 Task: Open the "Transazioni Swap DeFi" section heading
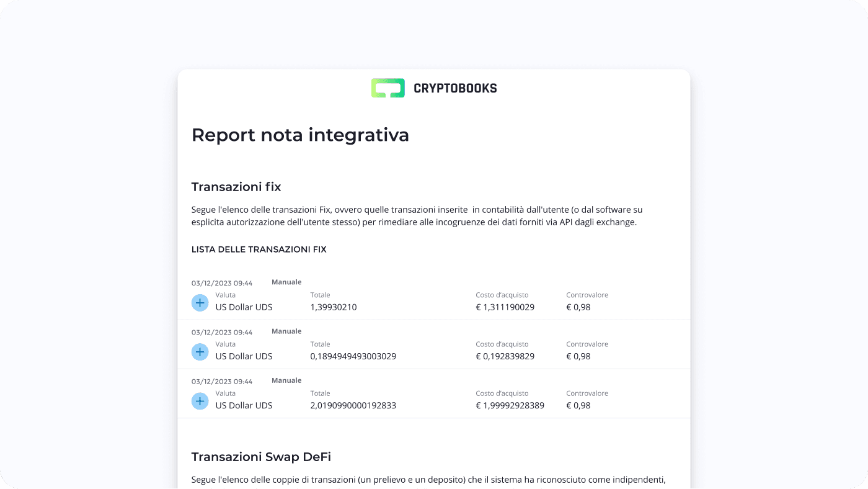coord(261,457)
